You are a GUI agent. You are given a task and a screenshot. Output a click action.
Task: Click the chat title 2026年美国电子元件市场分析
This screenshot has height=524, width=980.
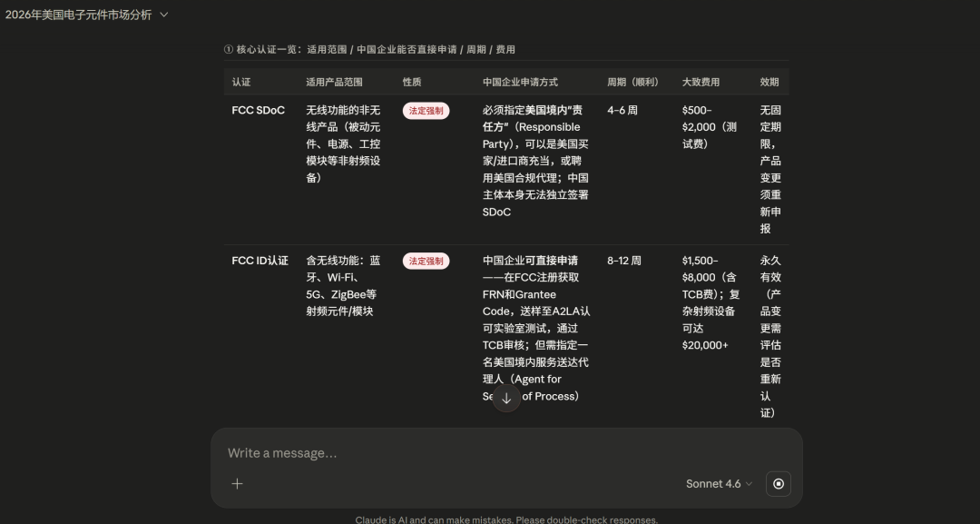(x=78, y=15)
